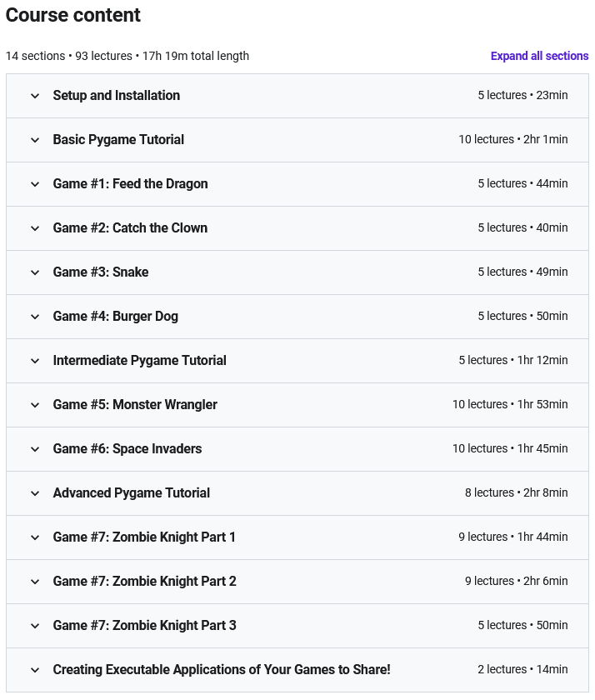Open Advanced Pygame Tutorial title

coord(131,492)
